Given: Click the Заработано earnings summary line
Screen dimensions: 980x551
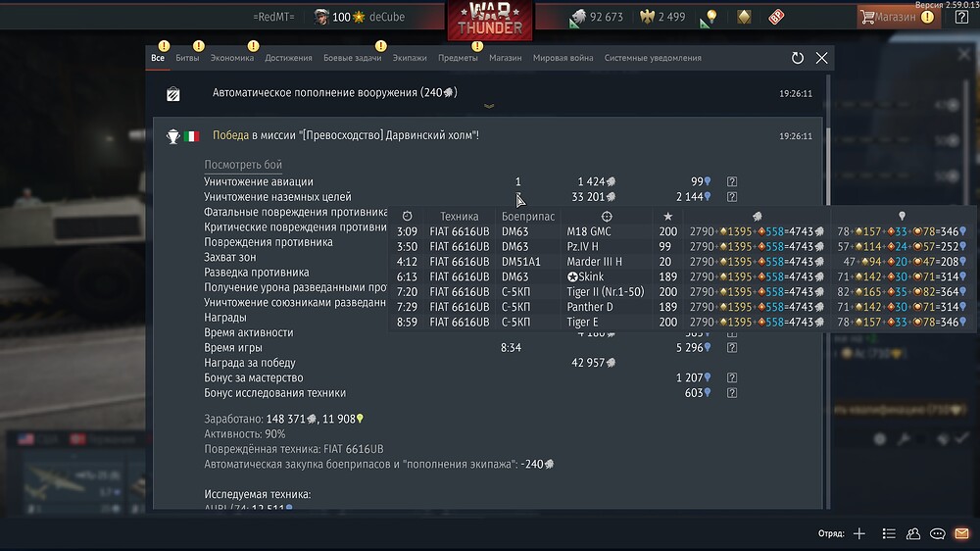Looking at the screenshot, I should (284, 419).
